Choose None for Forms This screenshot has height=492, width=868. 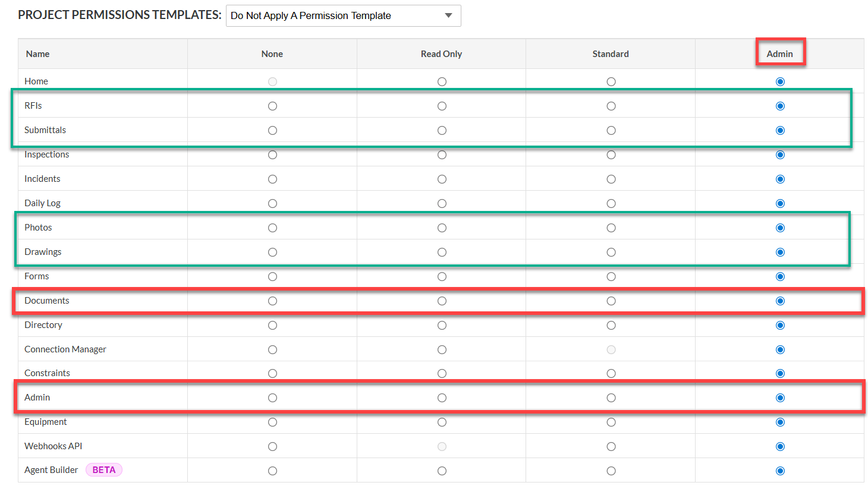tap(272, 277)
